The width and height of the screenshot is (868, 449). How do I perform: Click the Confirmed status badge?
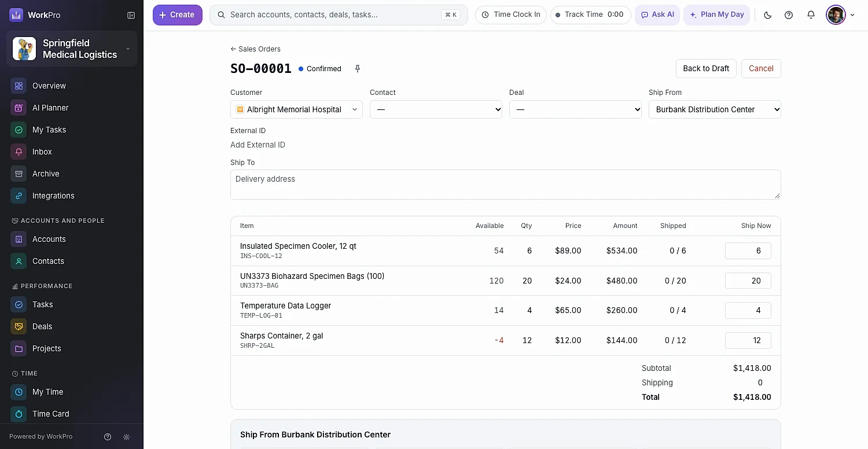pyautogui.click(x=320, y=69)
